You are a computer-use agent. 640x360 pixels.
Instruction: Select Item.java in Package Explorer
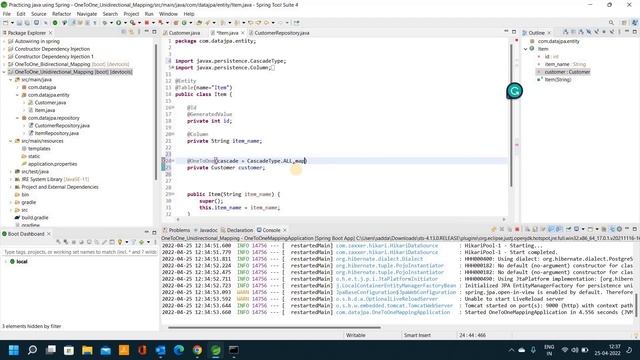click(44, 110)
